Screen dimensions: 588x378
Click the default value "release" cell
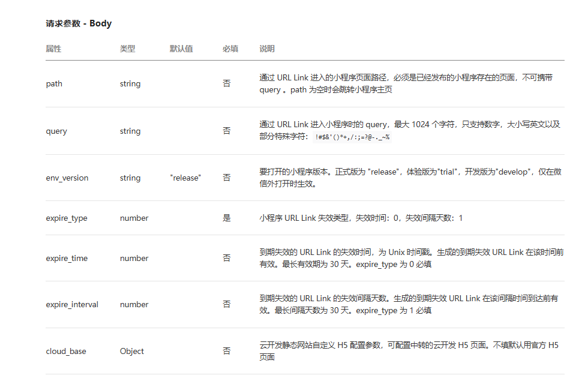pos(185,178)
